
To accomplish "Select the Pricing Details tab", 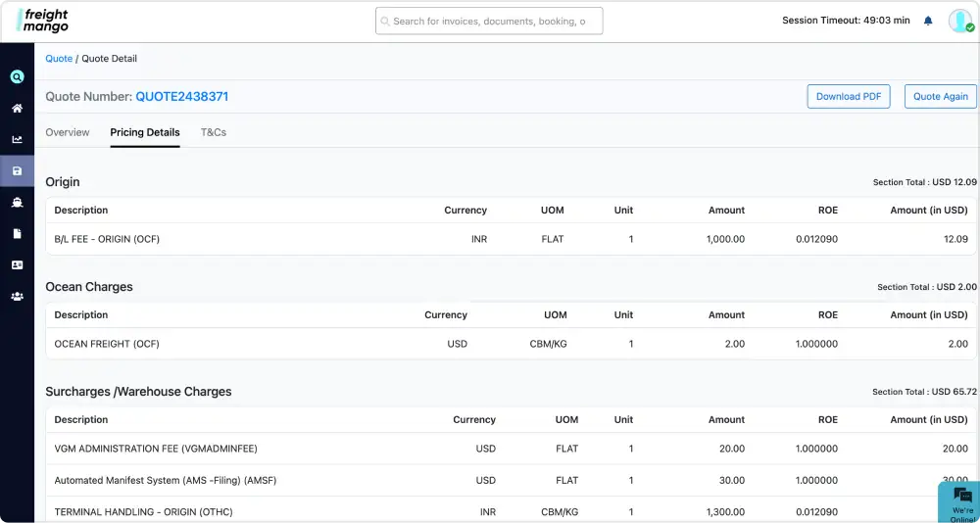I will pos(145,132).
